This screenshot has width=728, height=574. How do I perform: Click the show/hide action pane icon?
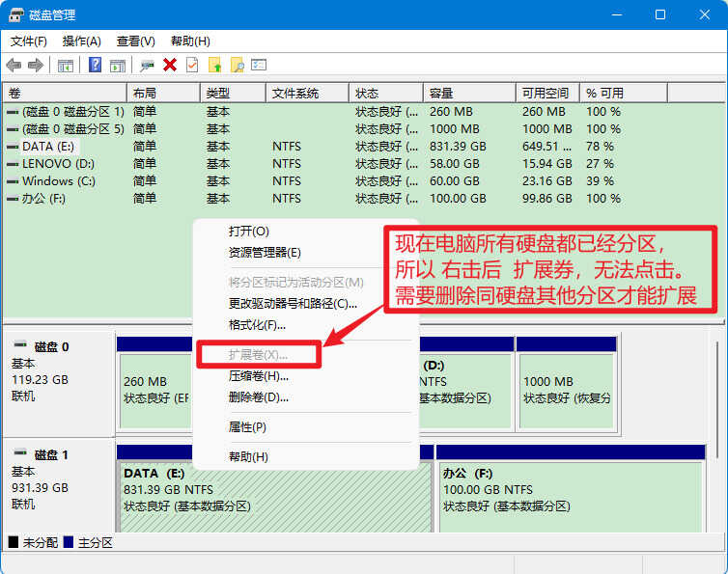[118, 66]
